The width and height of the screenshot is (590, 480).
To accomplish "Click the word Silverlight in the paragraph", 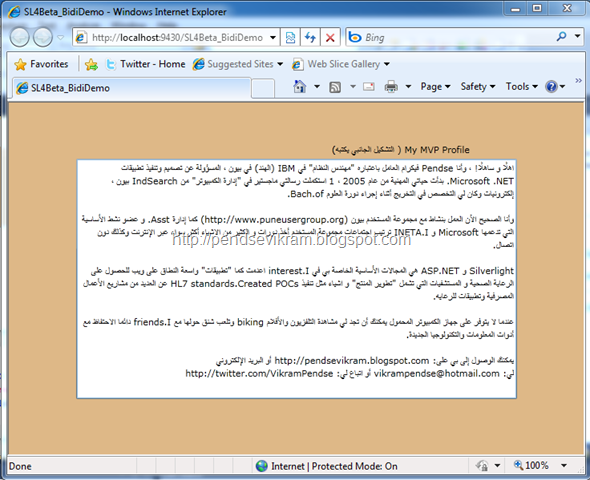I will click(x=491, y=271).
